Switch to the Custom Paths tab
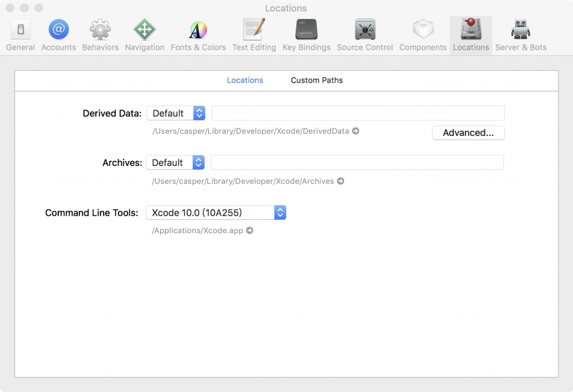 click(317, 80)
